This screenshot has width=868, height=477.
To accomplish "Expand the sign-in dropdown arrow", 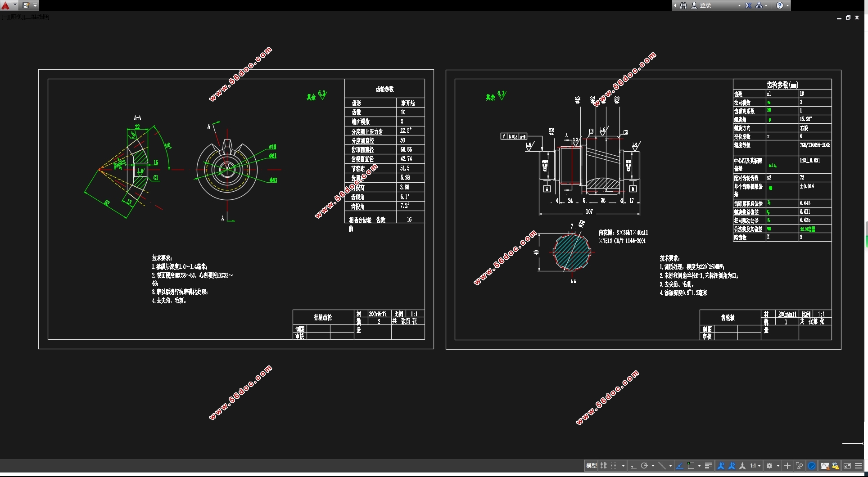I will click(739, 5).
